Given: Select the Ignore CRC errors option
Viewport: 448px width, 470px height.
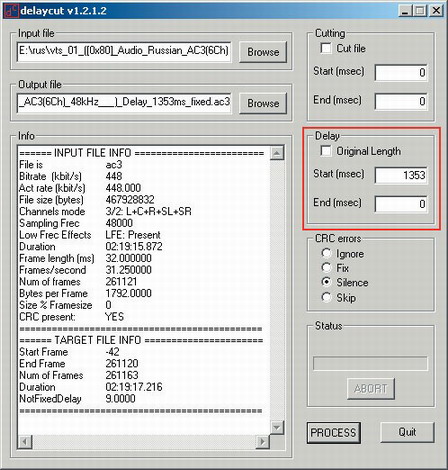Looking at the screenshot, I should pyautogui.click(x=327, y=253).
